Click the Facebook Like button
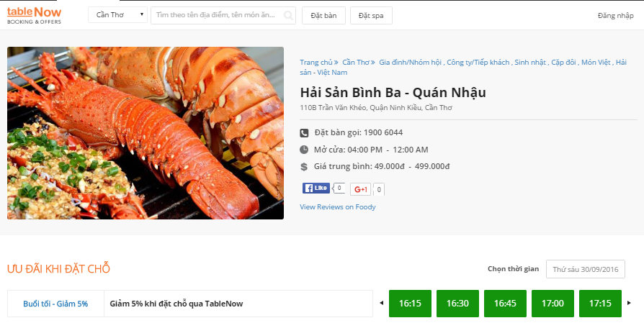The width and height of the screenshot is (644, 323). 316,188
